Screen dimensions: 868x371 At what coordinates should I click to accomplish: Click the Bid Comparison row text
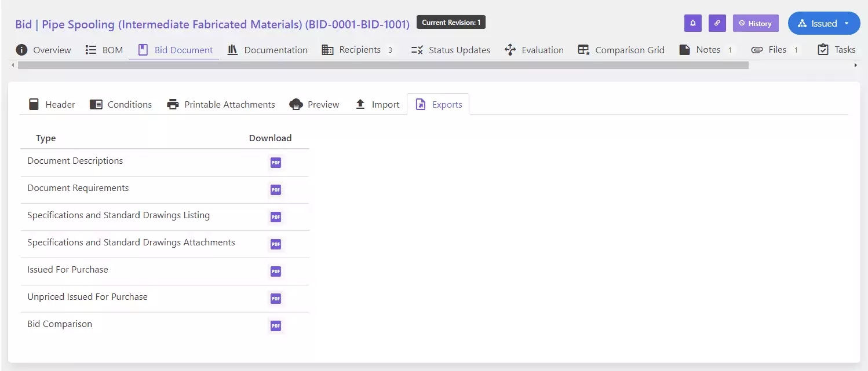[x=60, y=324]
